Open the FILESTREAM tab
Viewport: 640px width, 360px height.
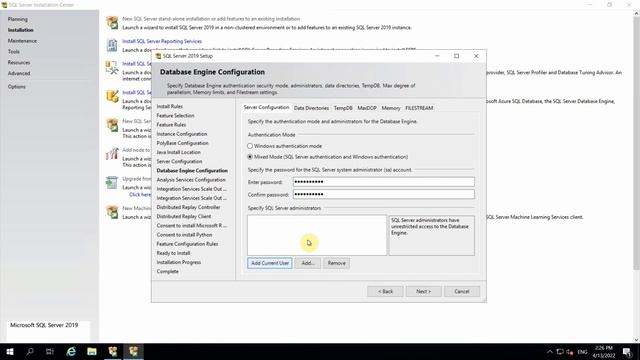point(419,108)
